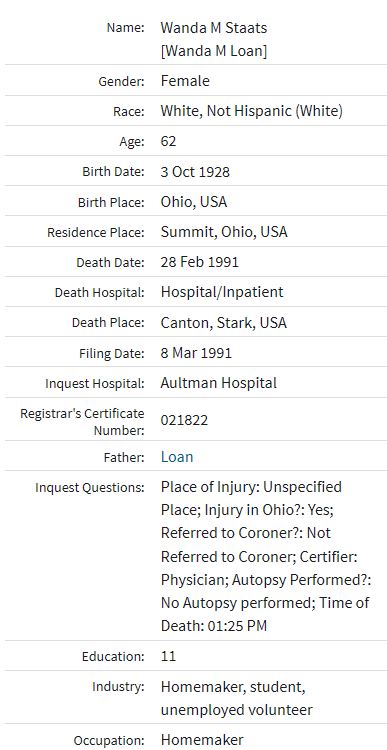Click the Hospital/Inpatient death hospital value

[222, 292]
